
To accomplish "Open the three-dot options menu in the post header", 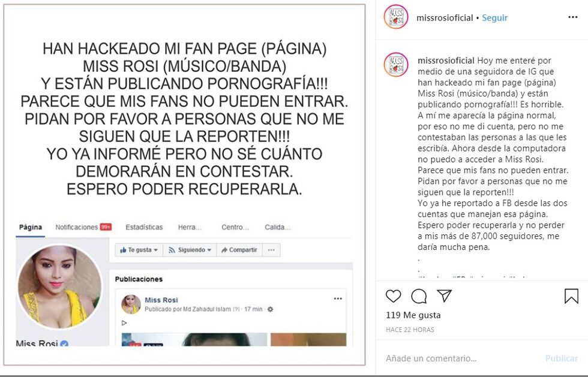I will (572, 17).
